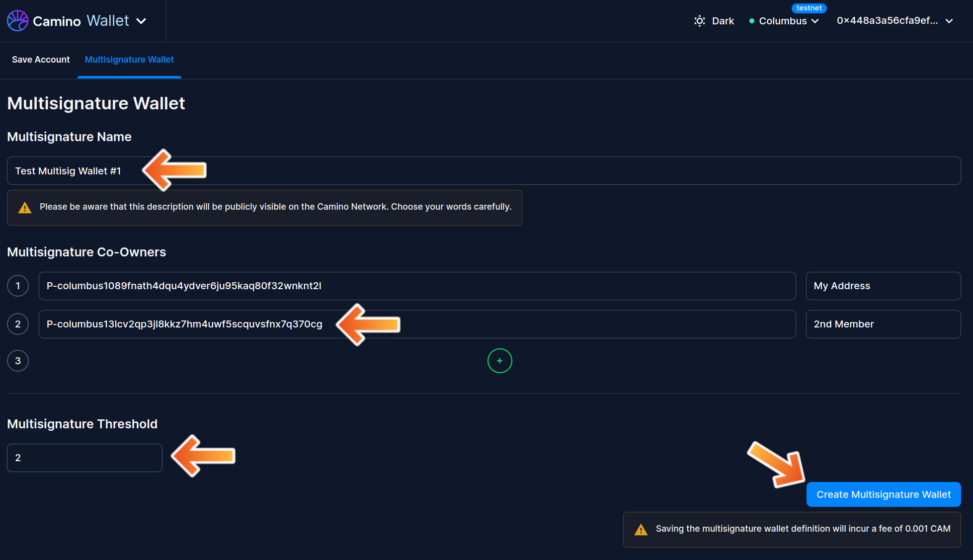Screen dimensions: 973x560
Task: Click the sun theme icon
Action: coord(699,21)
